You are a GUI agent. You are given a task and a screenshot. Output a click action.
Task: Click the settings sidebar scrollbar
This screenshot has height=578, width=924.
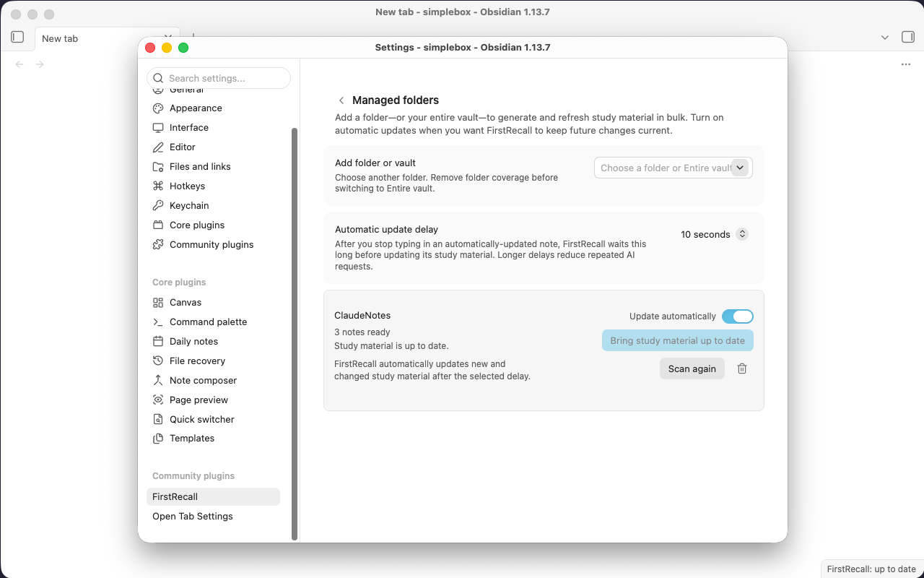pyautogui.click(x=295, y=334)
